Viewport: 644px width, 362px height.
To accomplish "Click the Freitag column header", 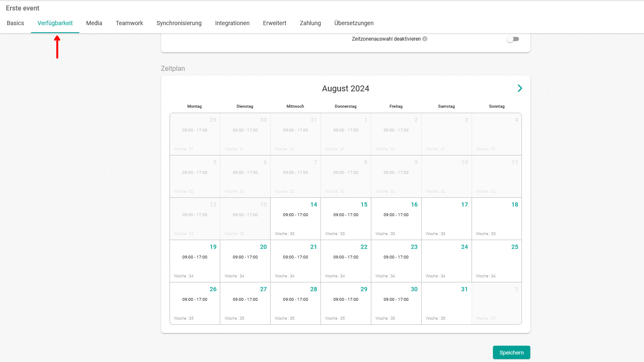I will (x=396, y=106).
